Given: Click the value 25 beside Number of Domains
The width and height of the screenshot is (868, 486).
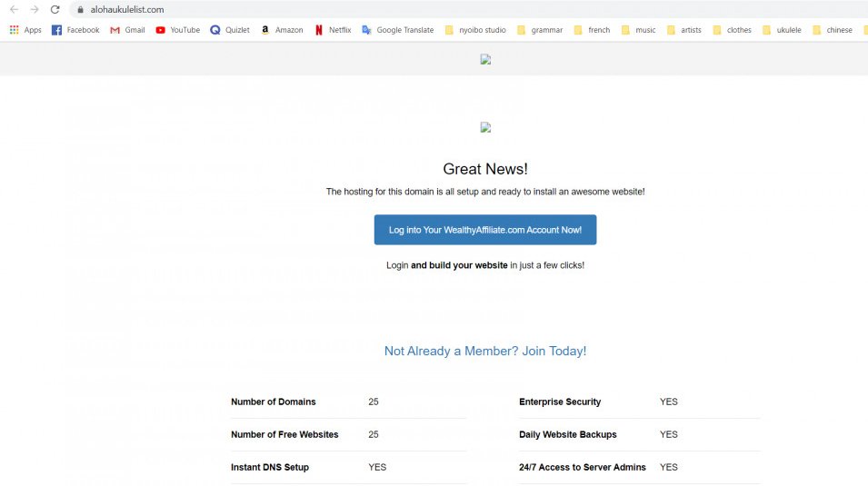Looking at the screenshot, I should [374, 402].
